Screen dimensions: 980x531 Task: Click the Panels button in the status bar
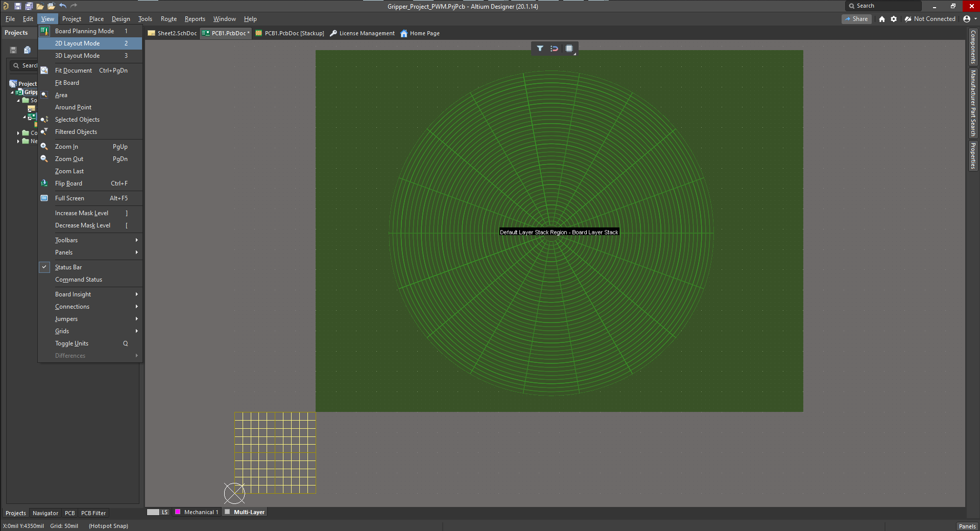pyautogui.click(x=967, y=526)
